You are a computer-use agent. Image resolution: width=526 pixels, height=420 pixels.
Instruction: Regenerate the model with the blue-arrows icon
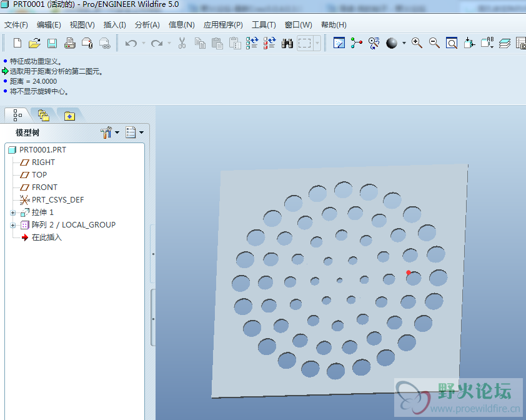click(252, 43)
